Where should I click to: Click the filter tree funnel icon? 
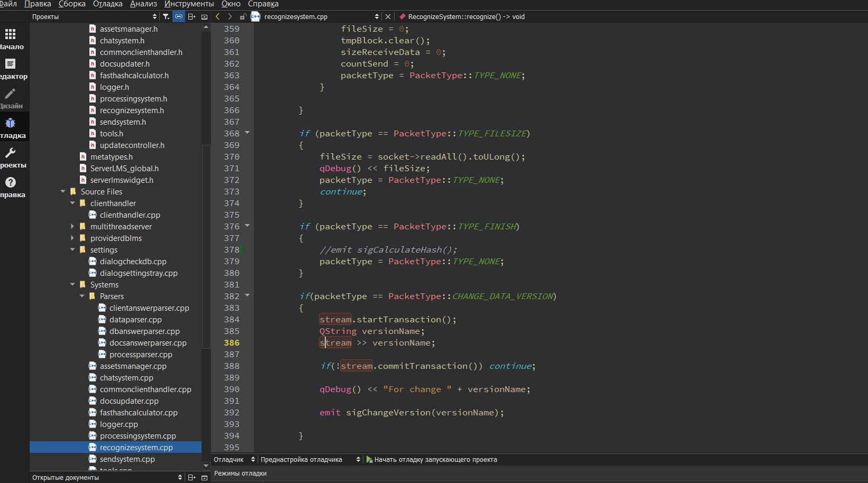tap(166, 17)
